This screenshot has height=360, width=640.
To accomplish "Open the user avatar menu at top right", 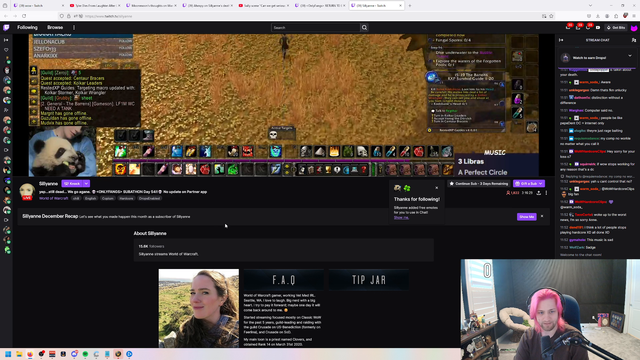I will click(634, 28).
